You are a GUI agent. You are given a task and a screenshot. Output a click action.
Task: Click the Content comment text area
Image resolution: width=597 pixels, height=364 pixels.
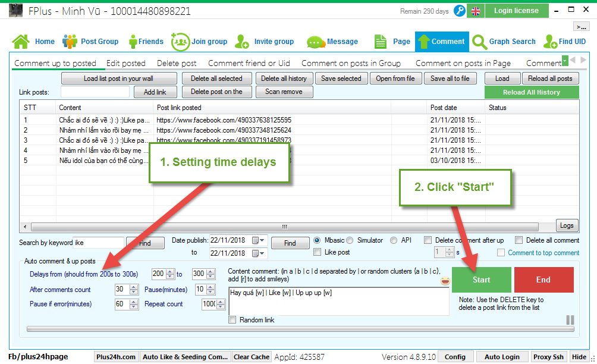340,301
